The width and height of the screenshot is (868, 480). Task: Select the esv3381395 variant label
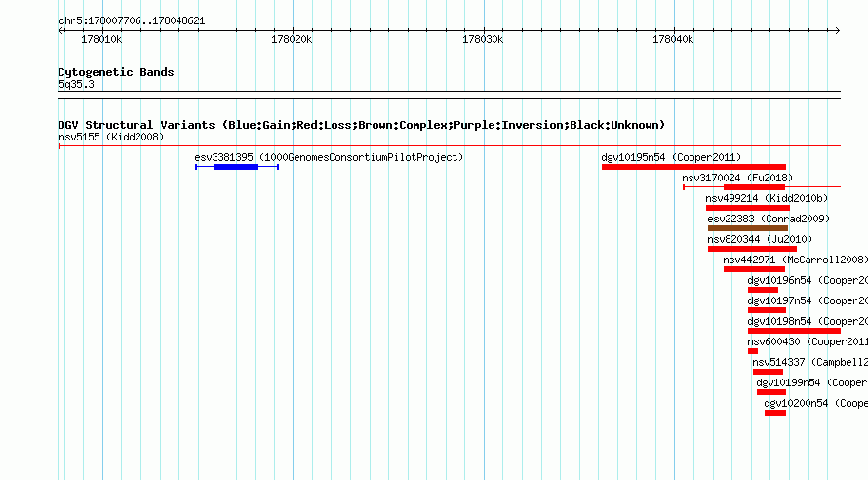329,157
